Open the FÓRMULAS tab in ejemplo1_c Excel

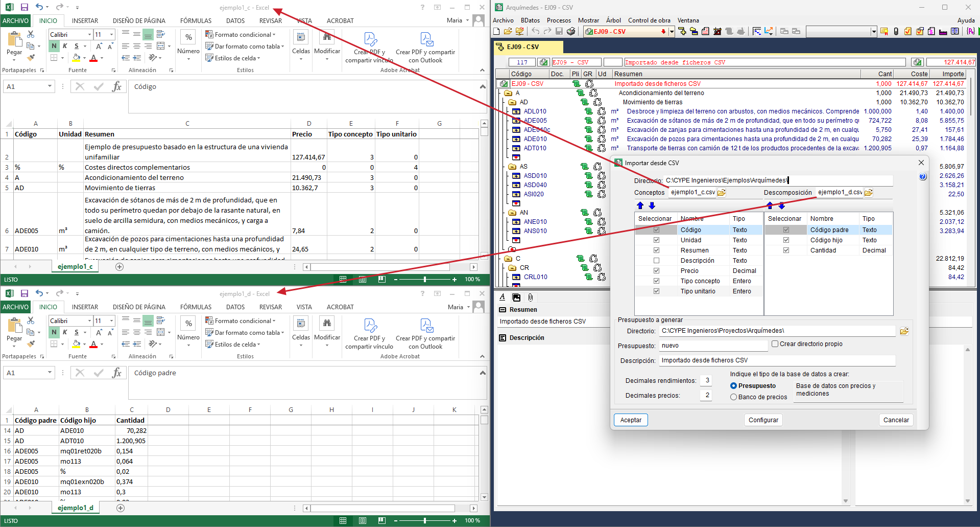(196, 21)
